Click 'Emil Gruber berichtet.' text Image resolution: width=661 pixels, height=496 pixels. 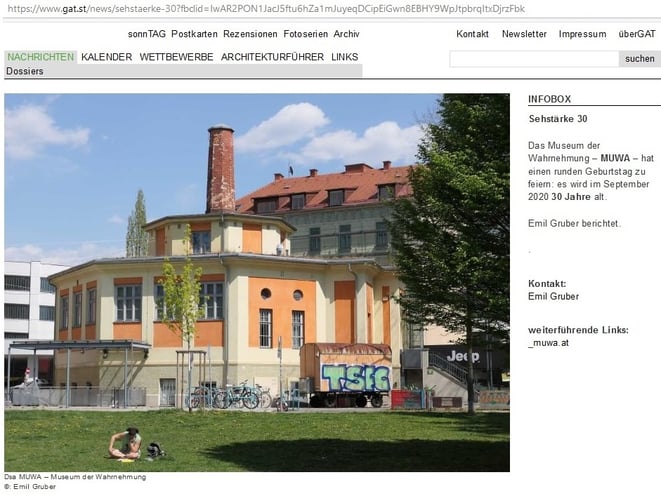pos(575,223)
